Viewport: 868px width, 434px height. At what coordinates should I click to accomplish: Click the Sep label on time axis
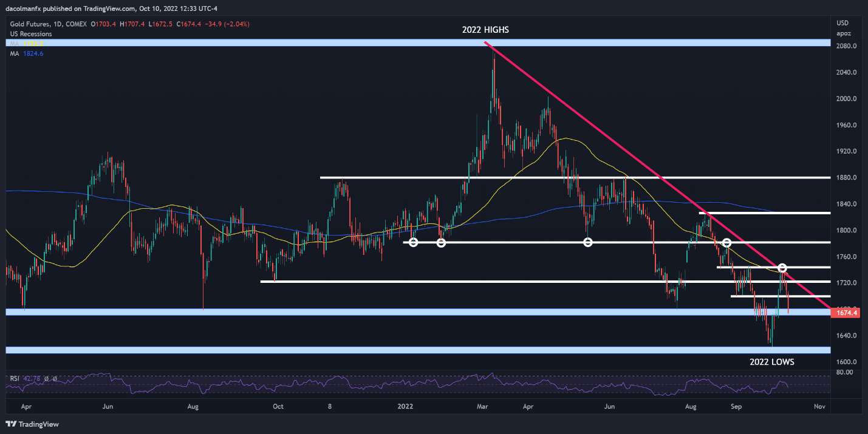736,405
